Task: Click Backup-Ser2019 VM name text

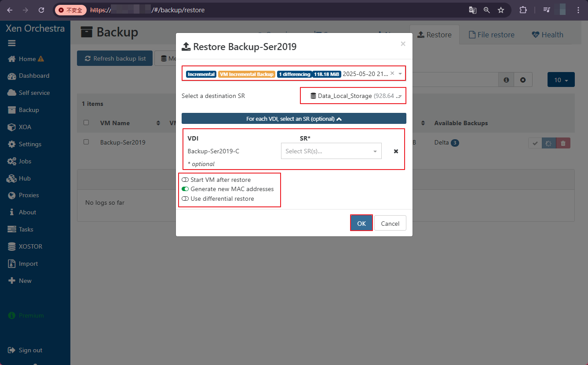Action: pos(123,142)
